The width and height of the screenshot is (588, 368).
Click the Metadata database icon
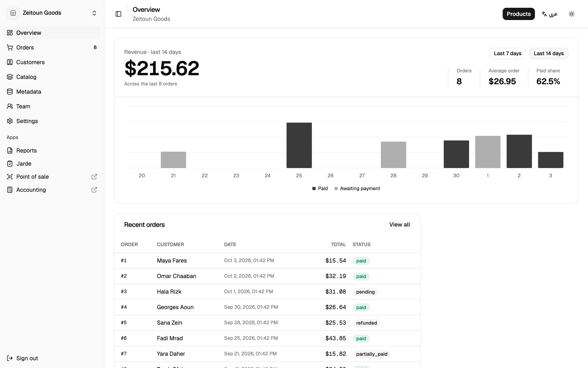point(10,92)
